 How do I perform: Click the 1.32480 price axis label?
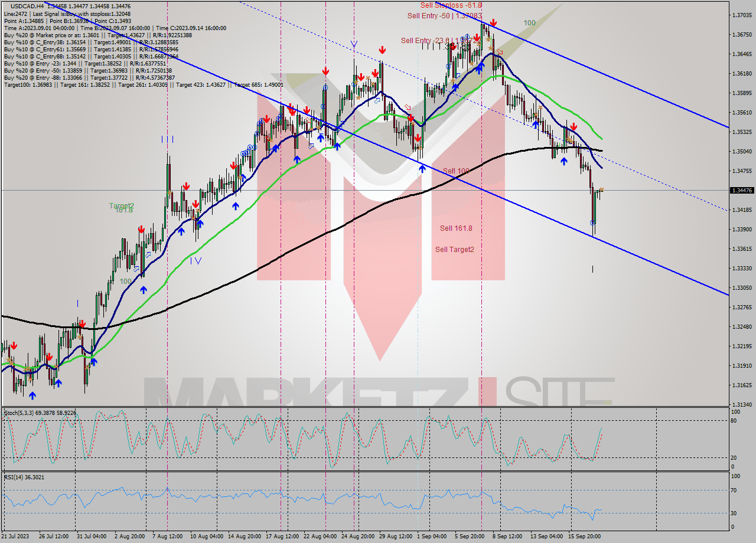click(x=741, y=326)
